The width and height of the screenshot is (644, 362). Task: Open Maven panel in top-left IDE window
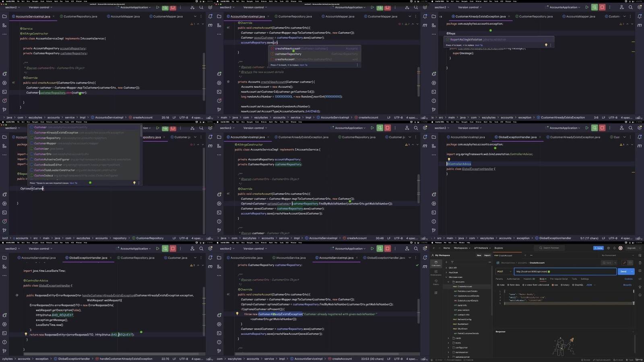[210, 25]
